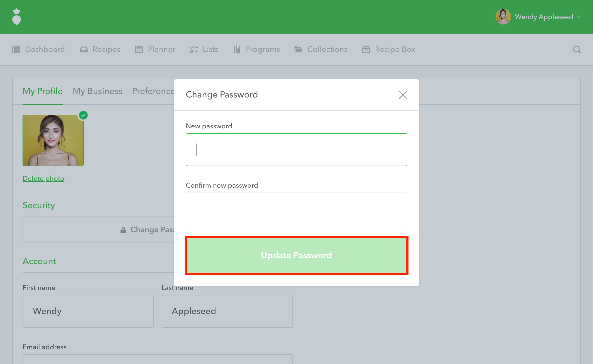593x364 pixels.
Task: Click the app logo in the green header
Action: 16,17
